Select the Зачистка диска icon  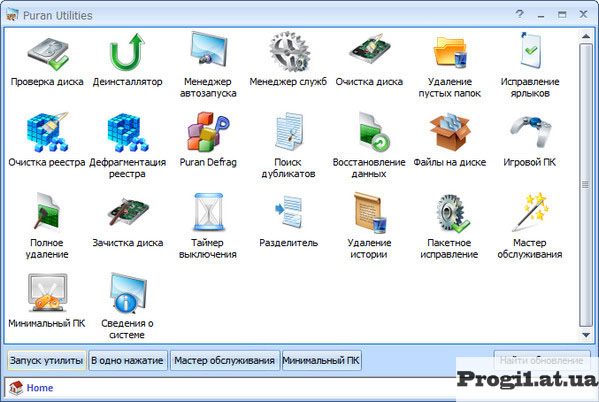[x=128, y=211]
